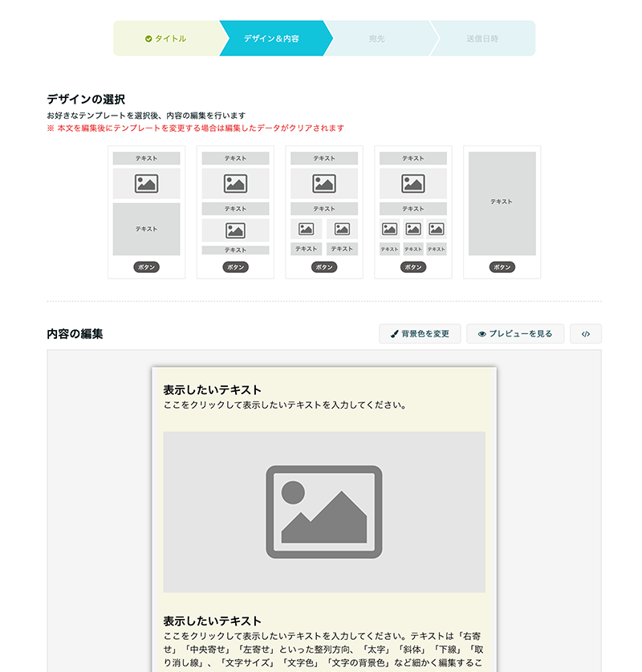This screenshot has width=642, height=672.
Task: Open preview with プレビューを見る button
Action: click(x=514, y=334)
